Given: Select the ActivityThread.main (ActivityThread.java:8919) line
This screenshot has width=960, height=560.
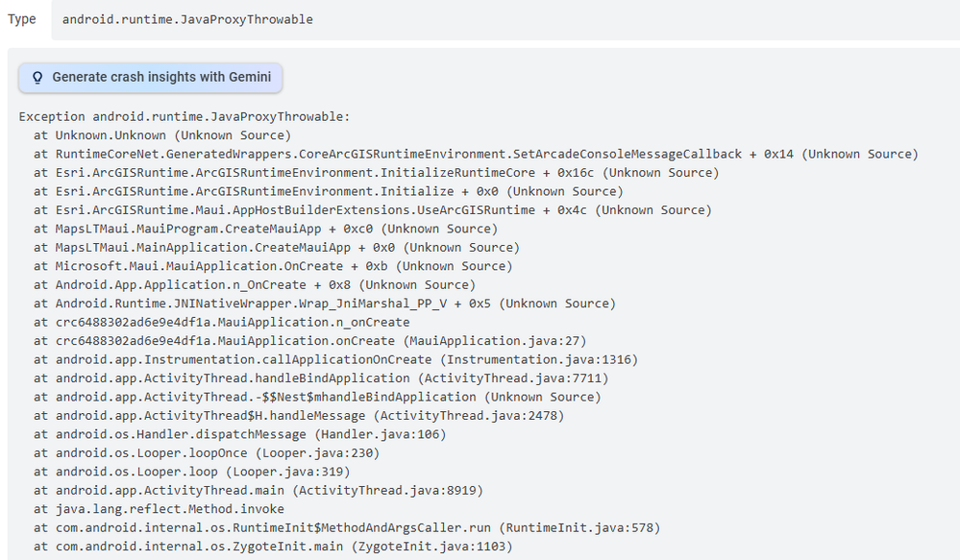Looking at the screenshot, I should coord(258,490).
